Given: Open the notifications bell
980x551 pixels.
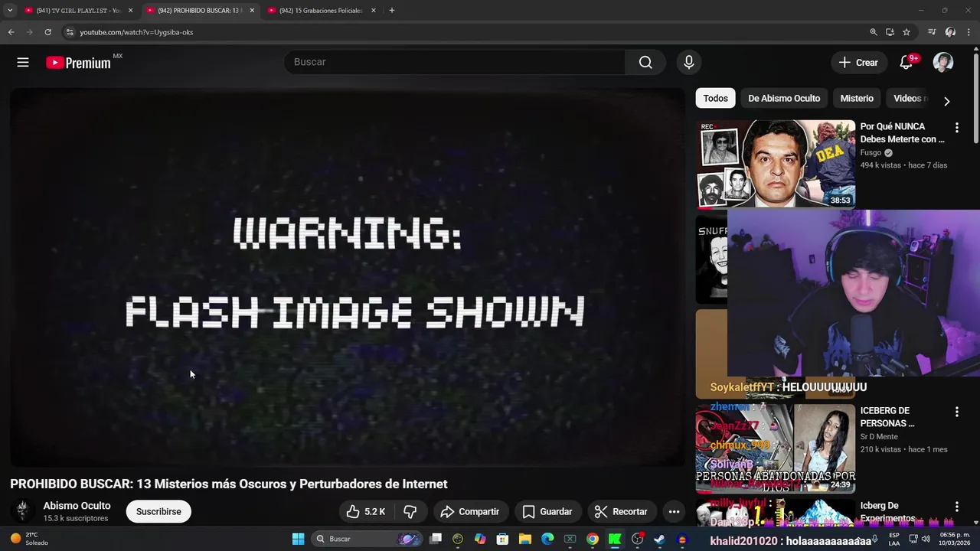Looking at the screenshot, I should (906, 63).
